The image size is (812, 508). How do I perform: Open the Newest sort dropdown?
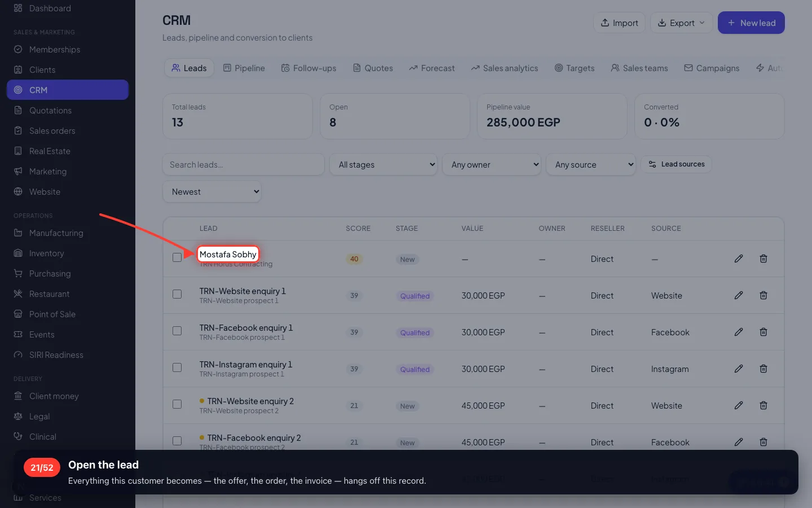click(x=212, y=192)
